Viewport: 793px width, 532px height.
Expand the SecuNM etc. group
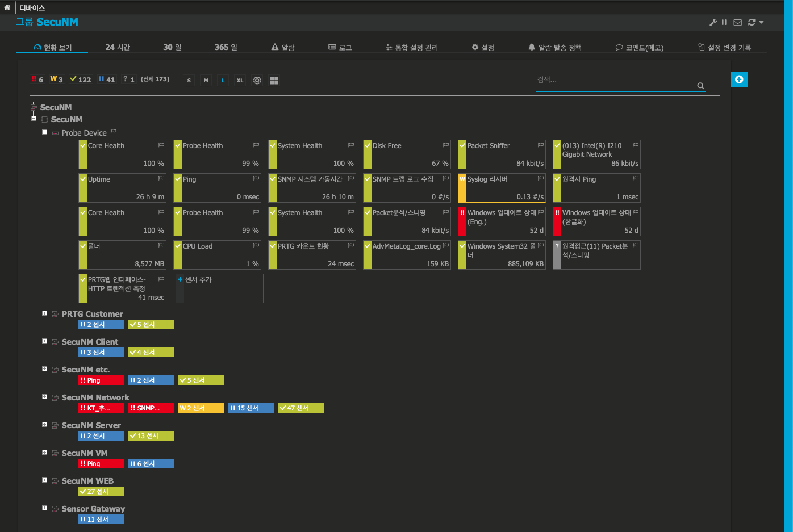pyautogui.click(x=44, y=369)
